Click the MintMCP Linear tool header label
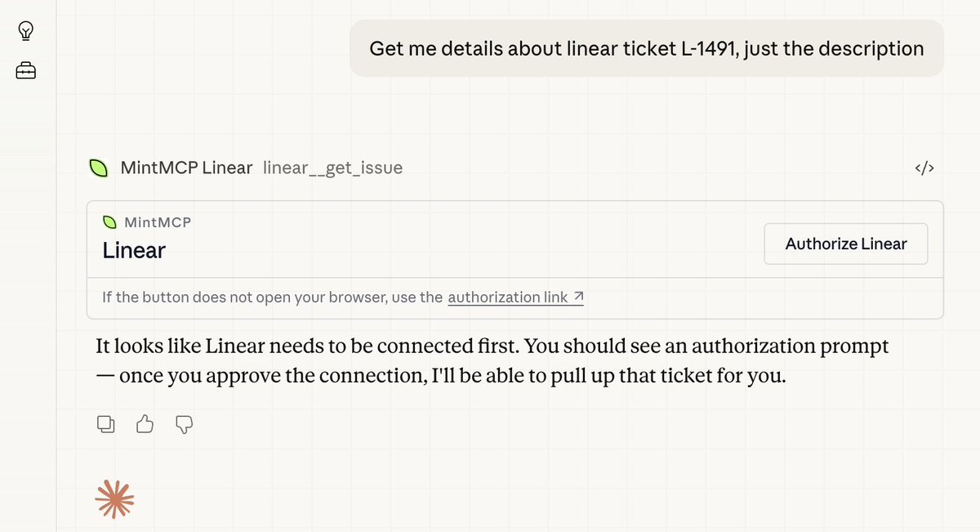980x532 pixels. tap(186, 168)
